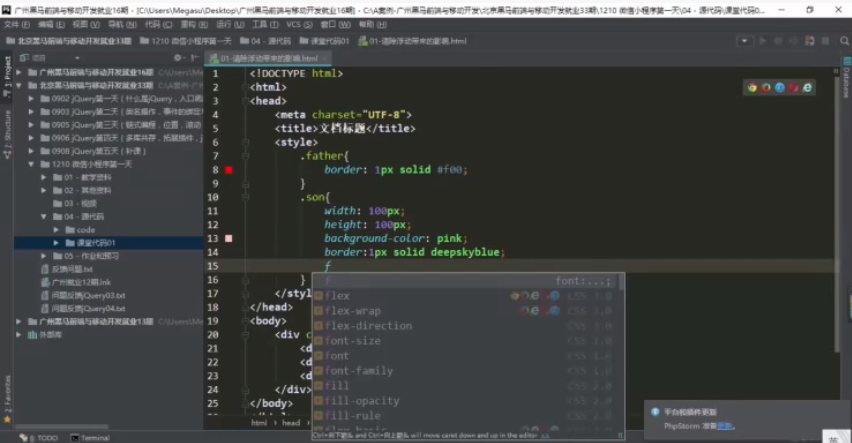Expand the 外部库 external libraries node
Image resolution: width=852 pixels, height=443 pixels.
click(x=19, y=335)
